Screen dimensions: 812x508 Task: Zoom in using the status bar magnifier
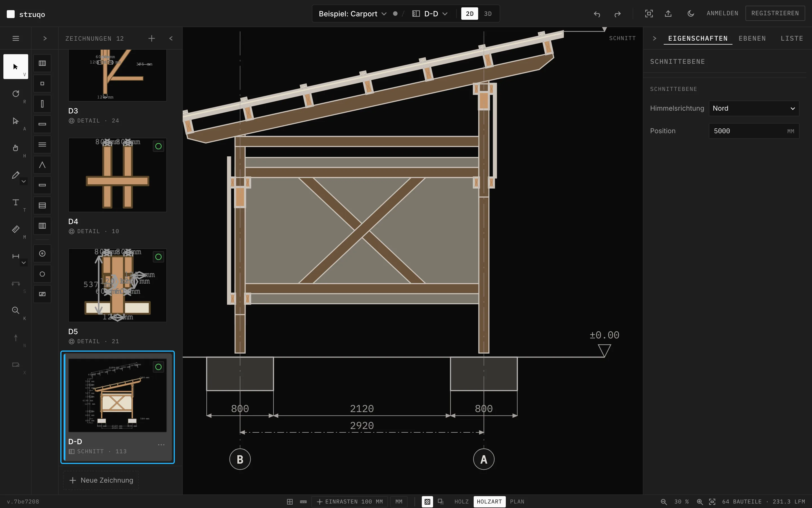(700, 502)
